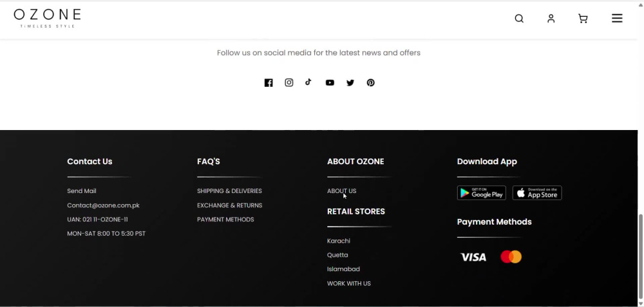Click the Contact@ozone.com.pk email address
The height and width of the screenshot is (307, 644).
[x=104, y=205]
